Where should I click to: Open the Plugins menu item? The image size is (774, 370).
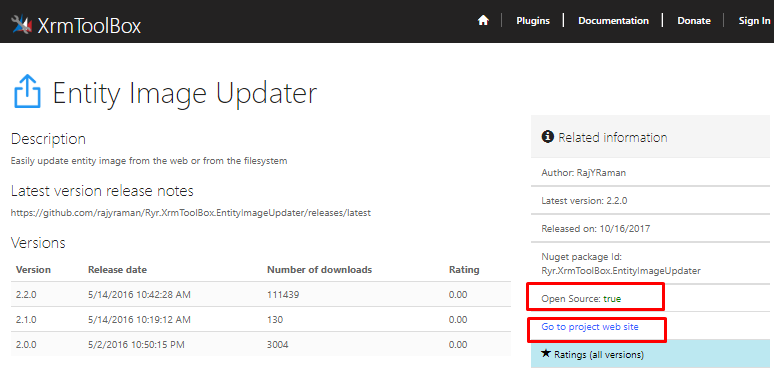[x=533, y=21]
